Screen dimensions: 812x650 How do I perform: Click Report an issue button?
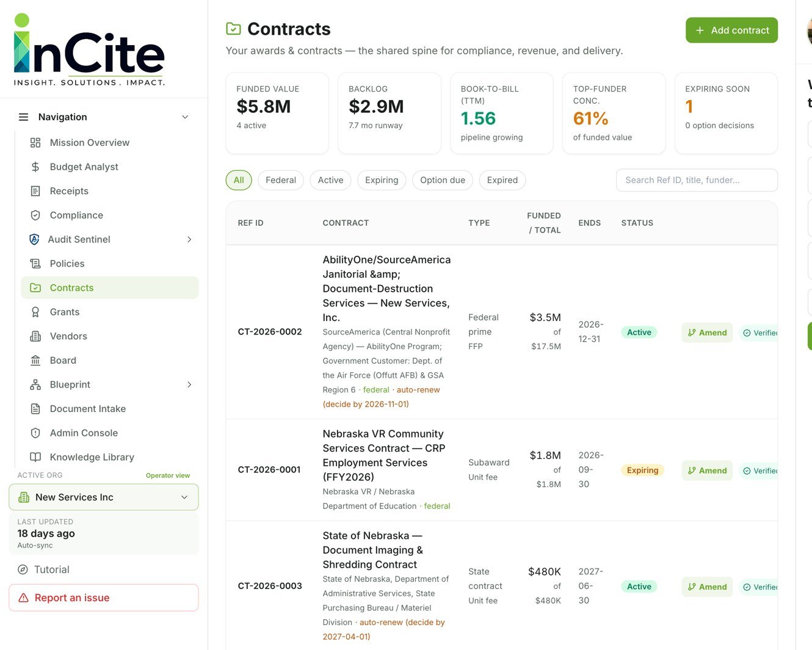[x=104, y=598]
